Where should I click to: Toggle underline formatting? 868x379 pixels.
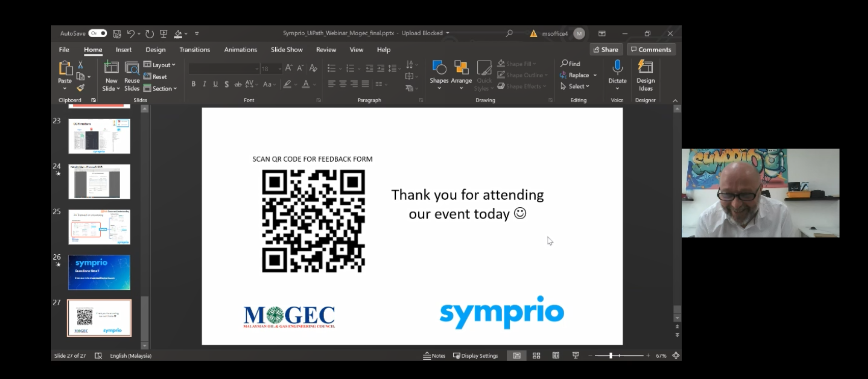(216, 85)
